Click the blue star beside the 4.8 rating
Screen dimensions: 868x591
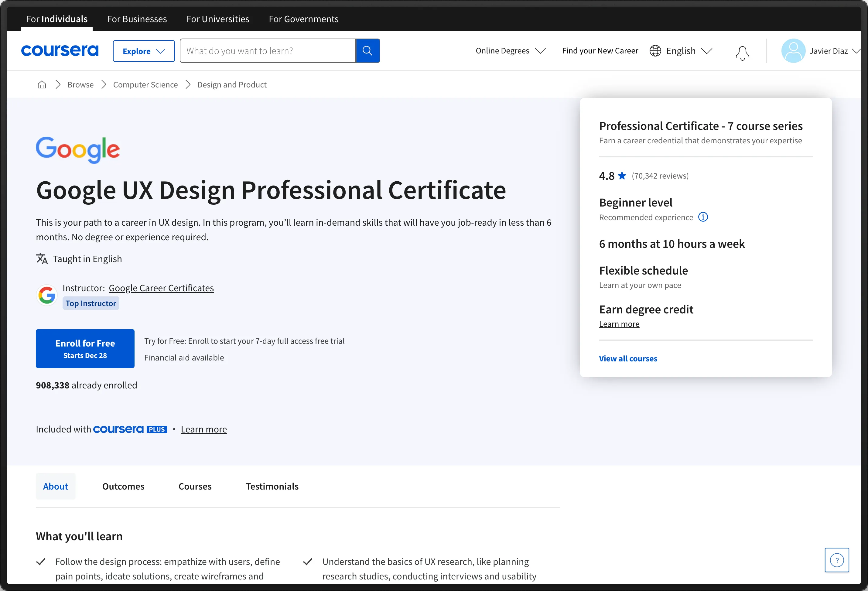pos(622,176)
